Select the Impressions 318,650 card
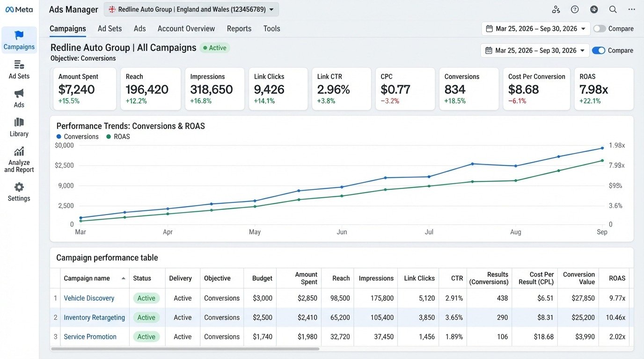The height and width of the screenshot is (359, 644). coord(215,89)
